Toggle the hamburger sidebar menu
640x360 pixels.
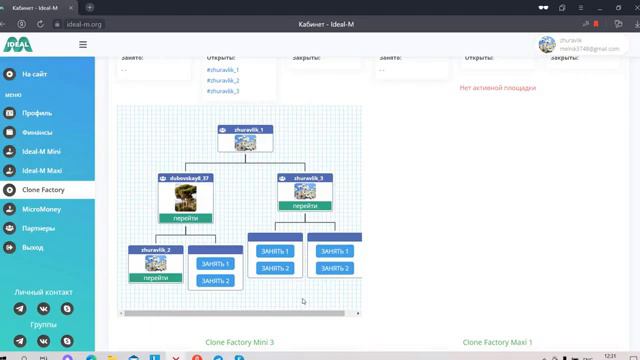pyautogui.click(x=83, y=44)
